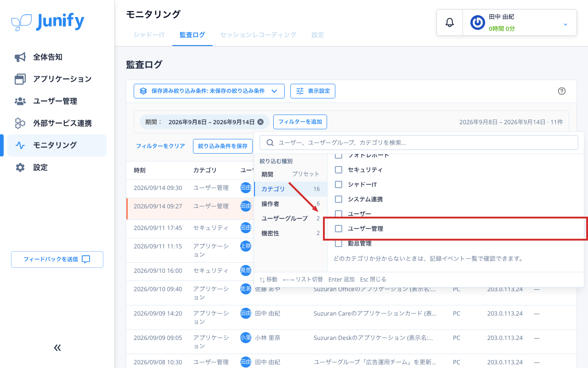The image size is (588, 368).
Task: Click the モニタリング pulse icon in sidebar
Action: pyautogui.click(x=20, y=145)
